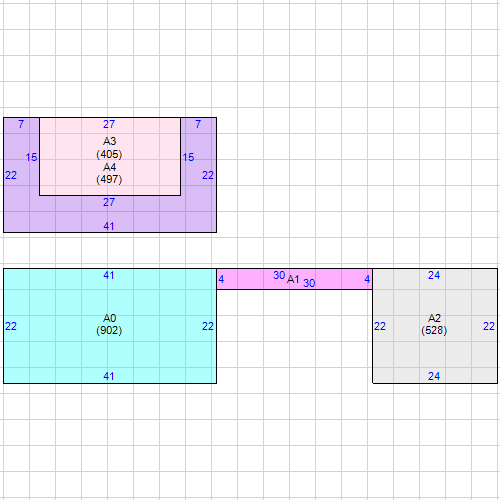Click the 15 dimension right of pink area
Image resolution: width=500 pixels, height=500 pixels.
click(188, 157)
